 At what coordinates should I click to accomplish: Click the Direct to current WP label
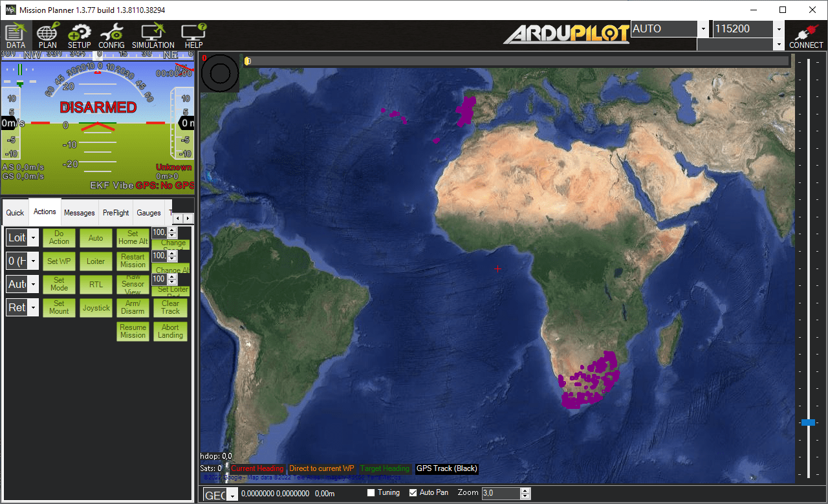point(321,468)
